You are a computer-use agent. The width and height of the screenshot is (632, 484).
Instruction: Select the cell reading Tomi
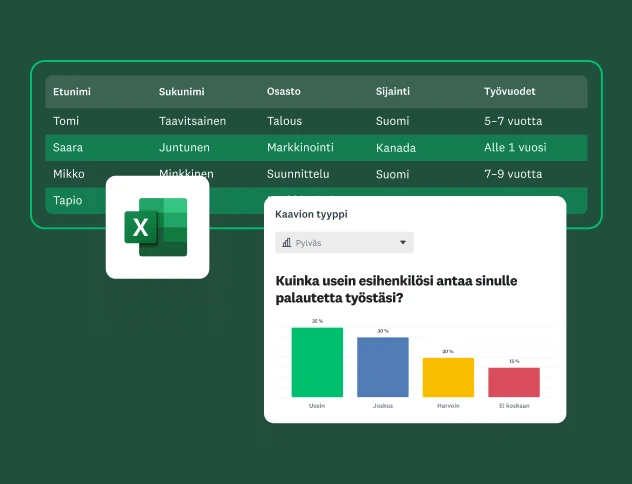click(66, 121)
